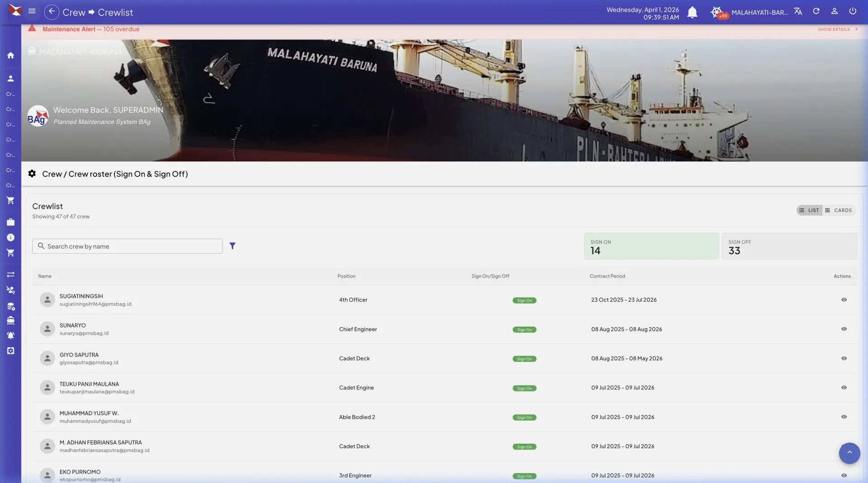Click Sign On badge for SUGIATININGSIH
Image resolution: width=868 pixels, height=483 pixels.
[x=524, y=300]
